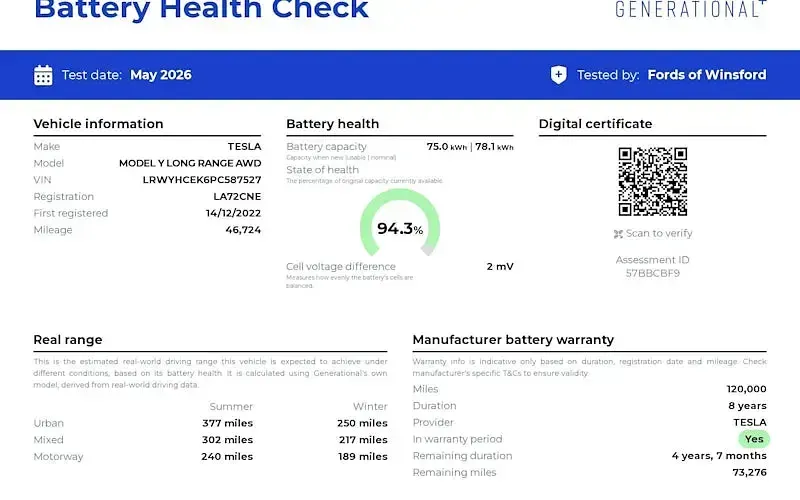Viewport: 800px width, 500px height.
Task: Click the Summer column header
Action: coord(231,407)
